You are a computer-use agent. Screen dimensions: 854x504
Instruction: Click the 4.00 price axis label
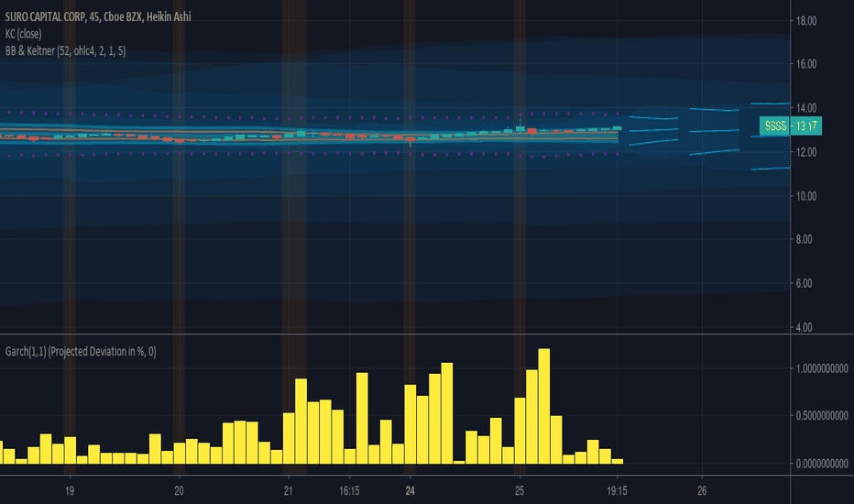coord(804,327)
